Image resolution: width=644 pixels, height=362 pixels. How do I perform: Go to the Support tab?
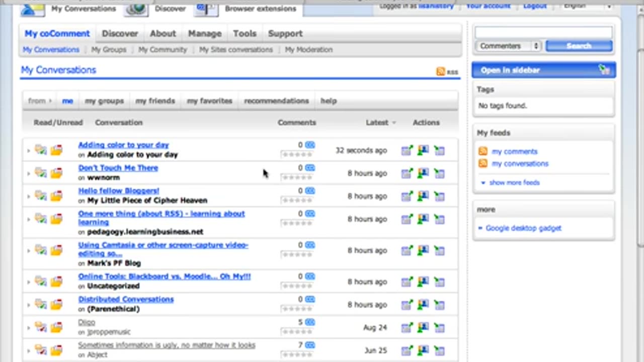point(285,33)
